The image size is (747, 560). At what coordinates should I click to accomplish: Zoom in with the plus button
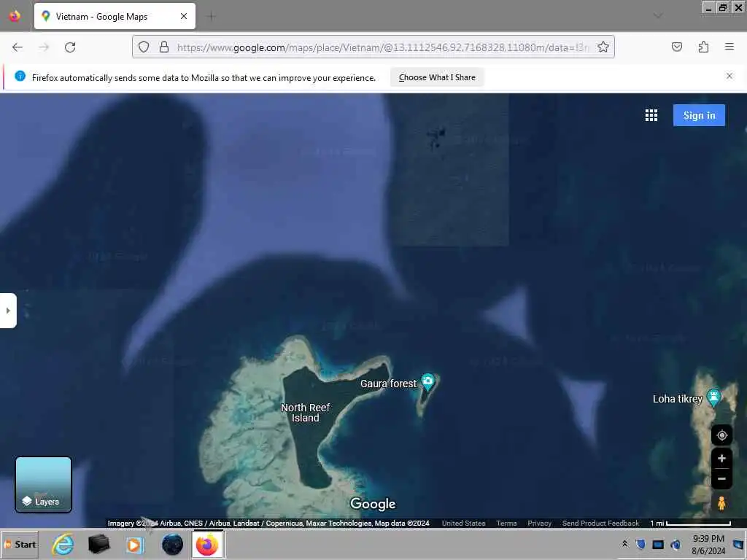(721, 459)
